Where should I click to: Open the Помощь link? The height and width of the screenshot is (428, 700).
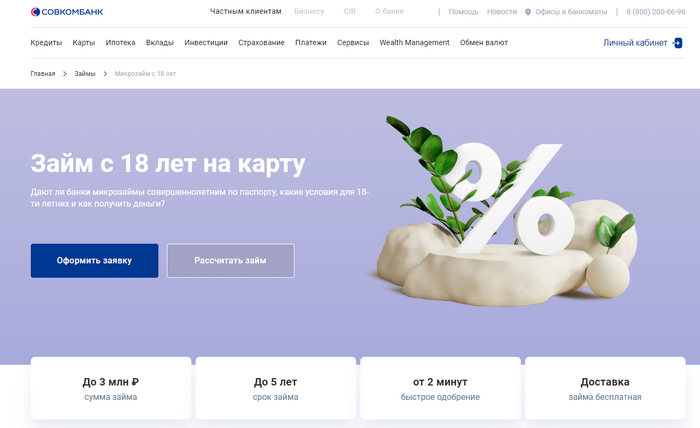(x=463, y=12)
